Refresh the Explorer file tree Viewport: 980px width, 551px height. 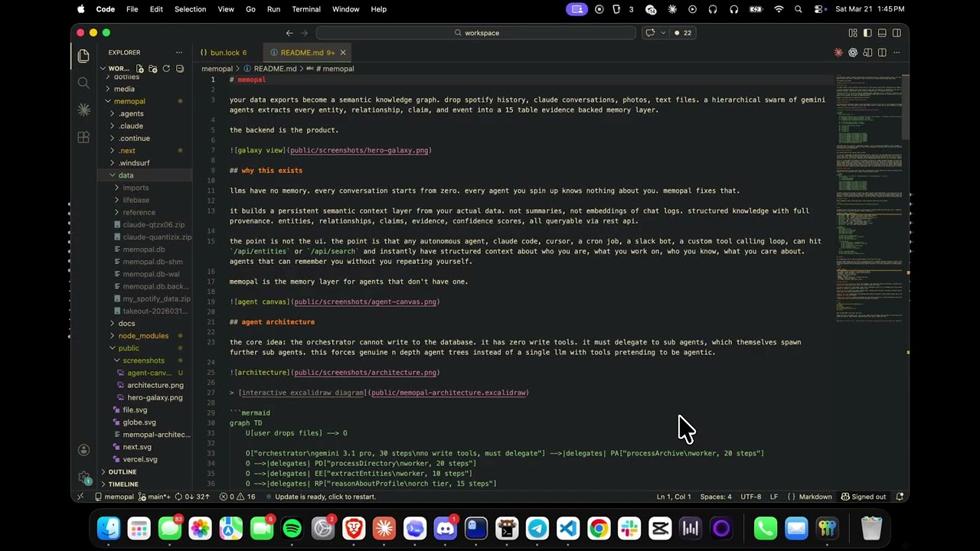point(166,69)
